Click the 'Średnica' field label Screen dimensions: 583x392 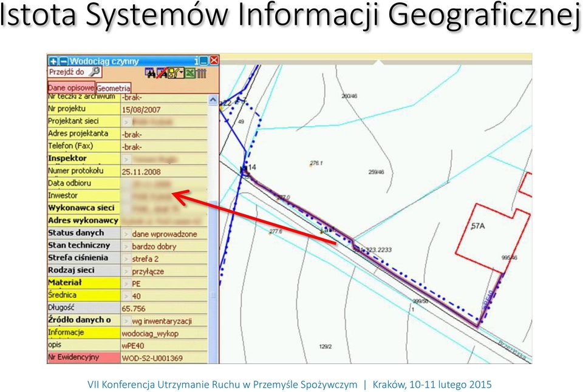tap(62, 295)
